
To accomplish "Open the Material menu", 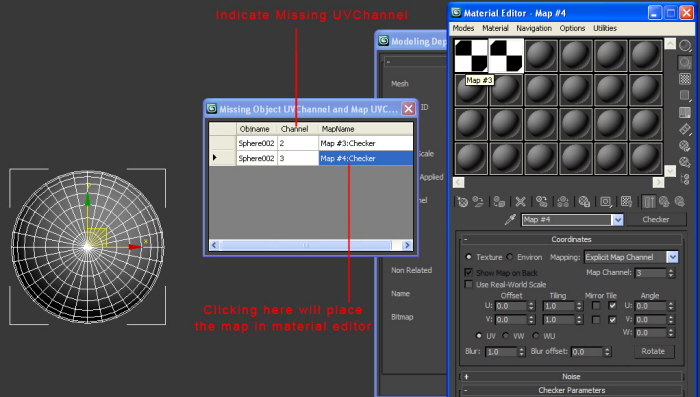I will click(495, 28).
